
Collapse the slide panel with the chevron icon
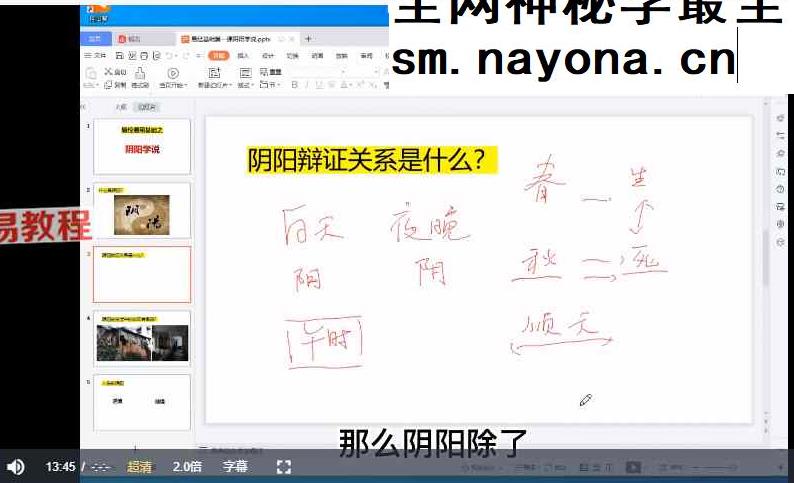(84, 107)
